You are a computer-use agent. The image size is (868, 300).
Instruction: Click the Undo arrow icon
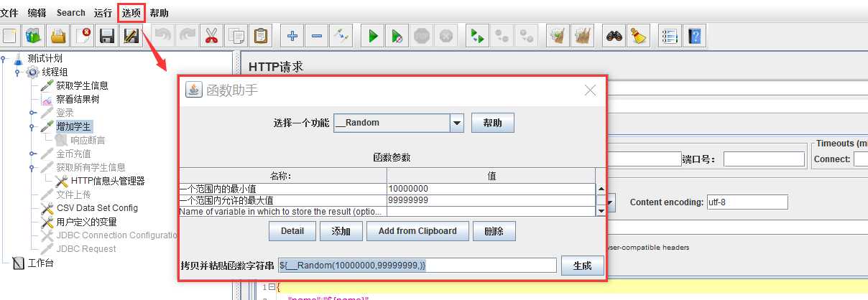point(163,36)
